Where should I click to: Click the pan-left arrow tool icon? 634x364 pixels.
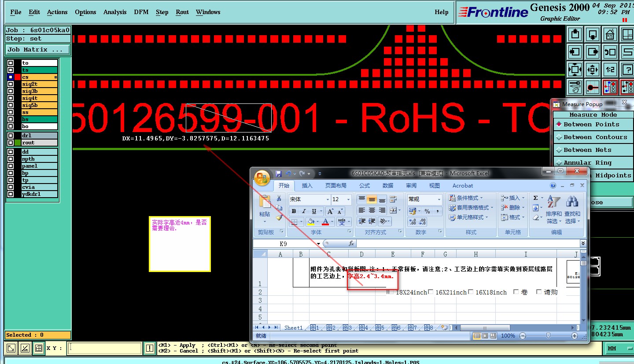(x=575, y=51)
